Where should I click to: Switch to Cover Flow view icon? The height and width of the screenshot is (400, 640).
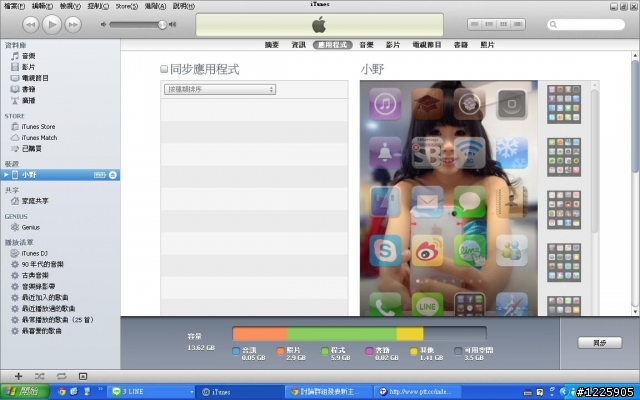click(518, 24)
